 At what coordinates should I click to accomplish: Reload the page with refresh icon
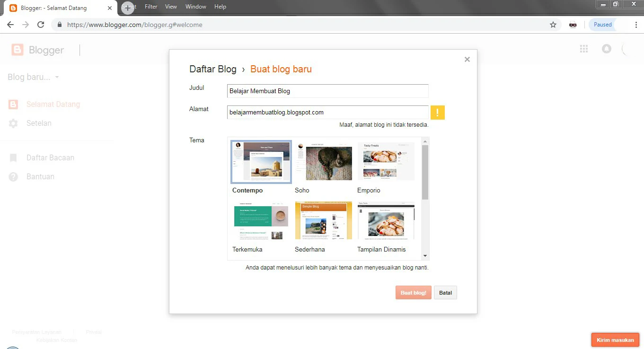(x=41, y=25)
